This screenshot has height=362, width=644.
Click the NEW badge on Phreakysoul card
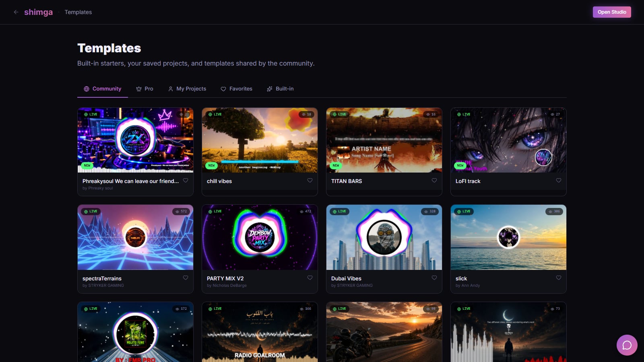click(87, 165)
